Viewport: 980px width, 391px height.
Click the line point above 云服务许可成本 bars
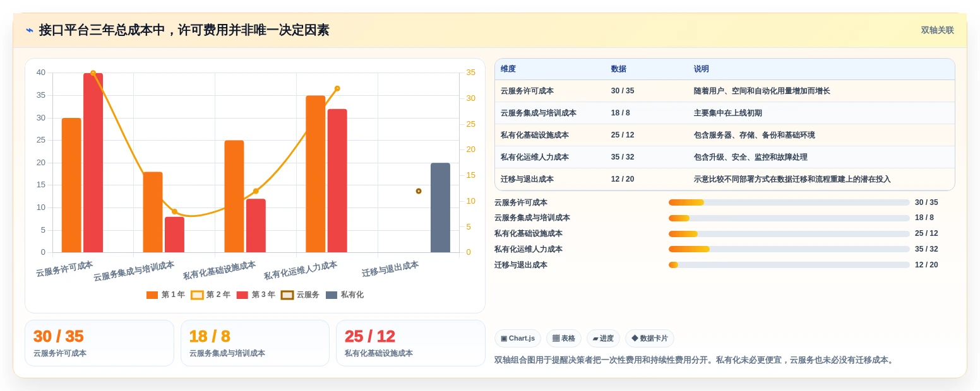[93, 73]
